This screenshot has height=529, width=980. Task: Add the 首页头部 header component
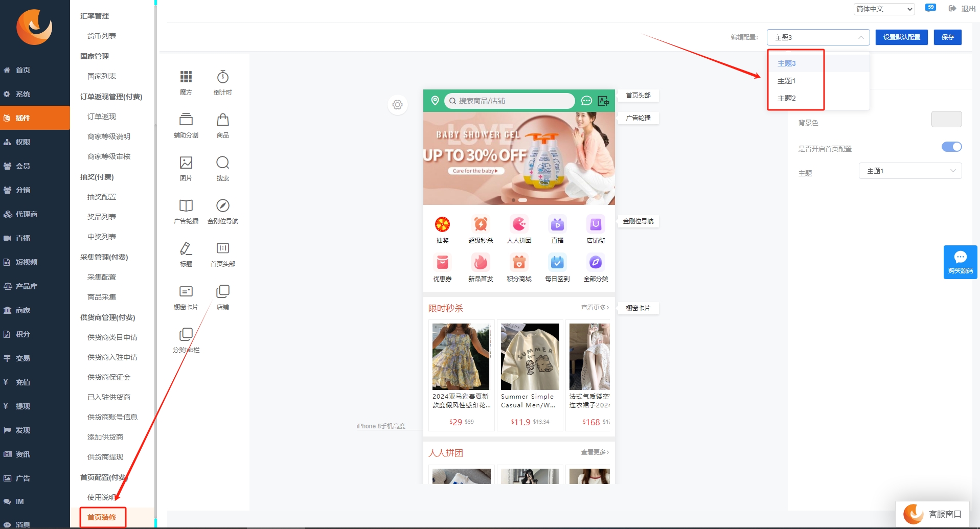click(223, 255)
